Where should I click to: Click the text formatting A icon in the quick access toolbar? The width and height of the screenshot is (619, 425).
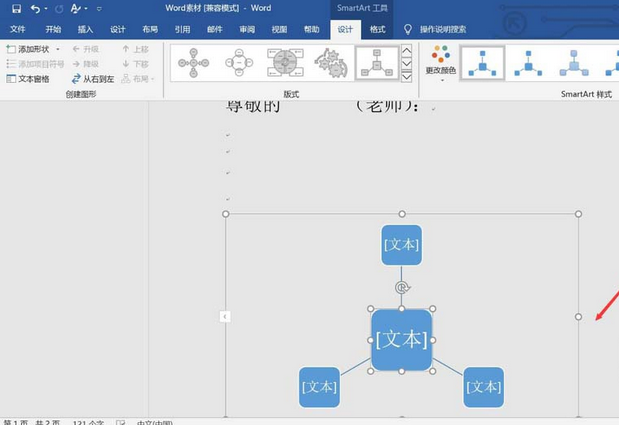pyautogui.click(x=75, y=8)
